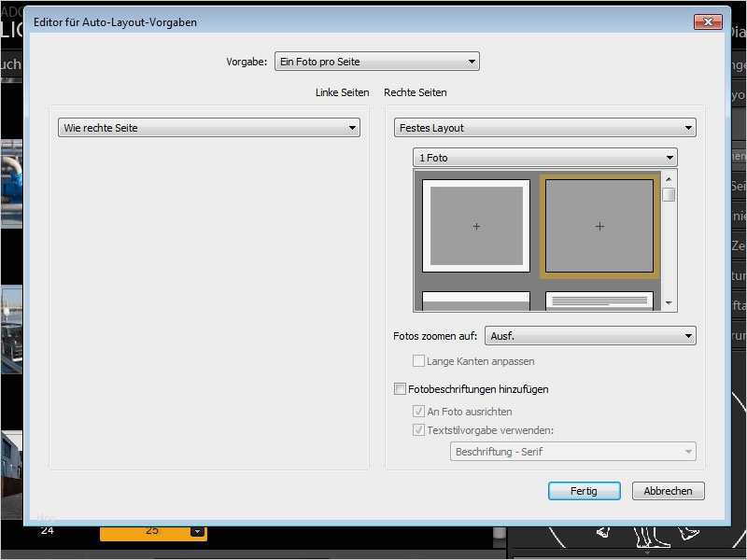The image size is (747, 560).
Task: Open 'Fotos zoomen auf' dropdown showing Ausf.
Action: [x=590, y=336]
